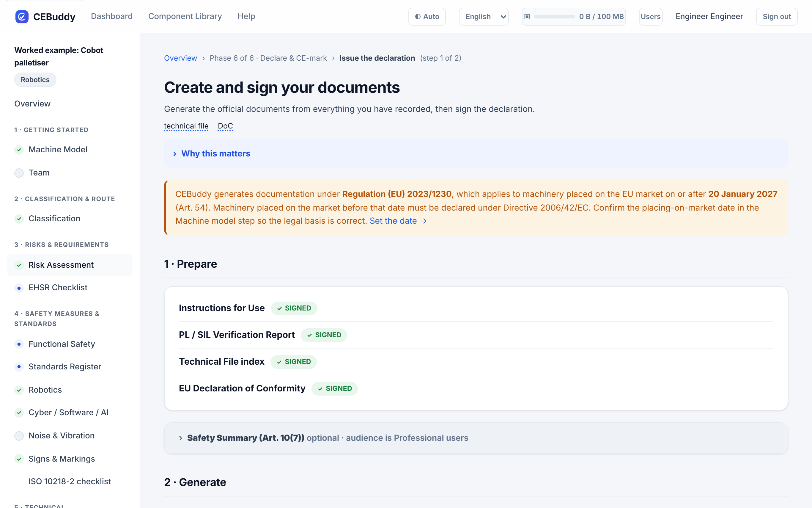This screenshot has width=812, height=508.
Task: Click the Users button
Action: [651, 16]
